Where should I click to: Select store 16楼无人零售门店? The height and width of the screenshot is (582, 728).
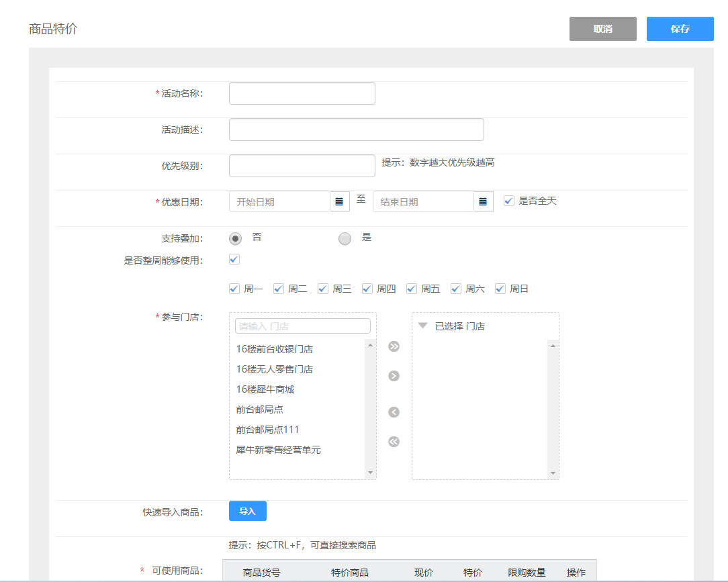[x=275, y=369]
